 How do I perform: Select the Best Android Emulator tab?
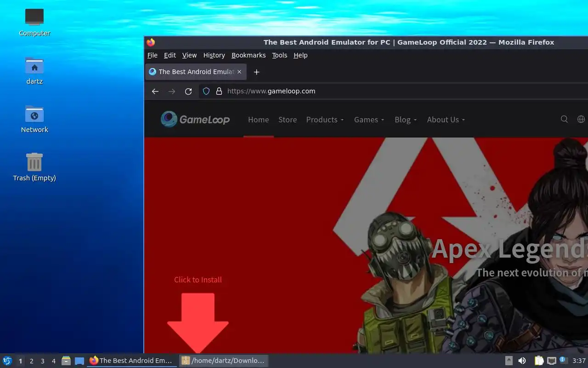(196, 72)
